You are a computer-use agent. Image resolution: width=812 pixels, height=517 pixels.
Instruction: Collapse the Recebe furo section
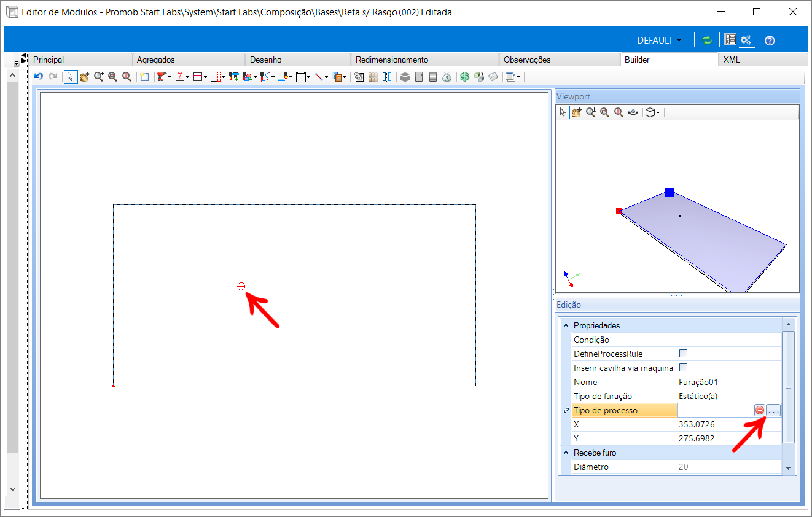[566, 453]
